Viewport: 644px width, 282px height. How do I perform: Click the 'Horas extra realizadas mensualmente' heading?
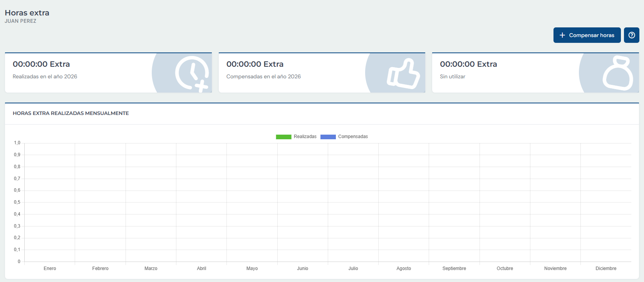[x=71, y=113]
